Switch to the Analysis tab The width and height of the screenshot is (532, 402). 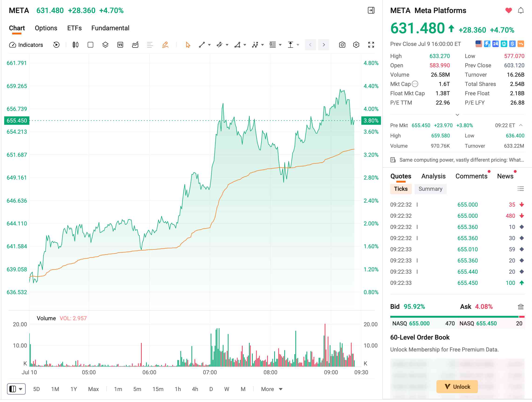433,176
